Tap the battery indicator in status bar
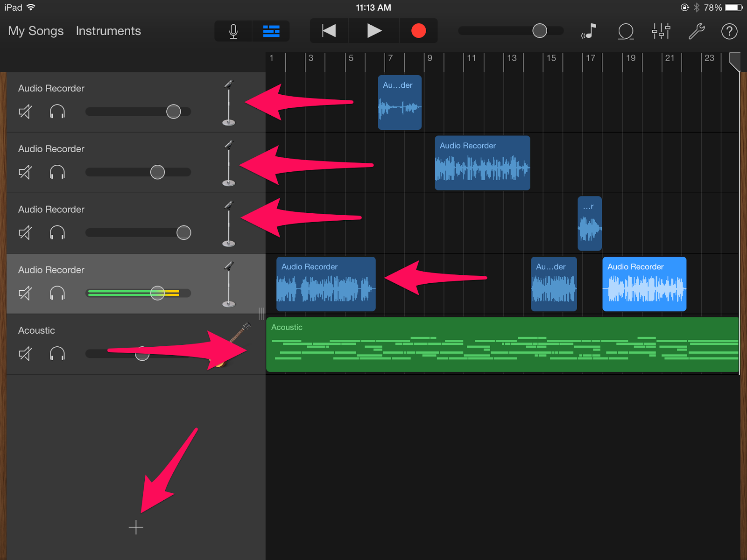The width and height of the screenshot is (747, 560). coord(733,7)
